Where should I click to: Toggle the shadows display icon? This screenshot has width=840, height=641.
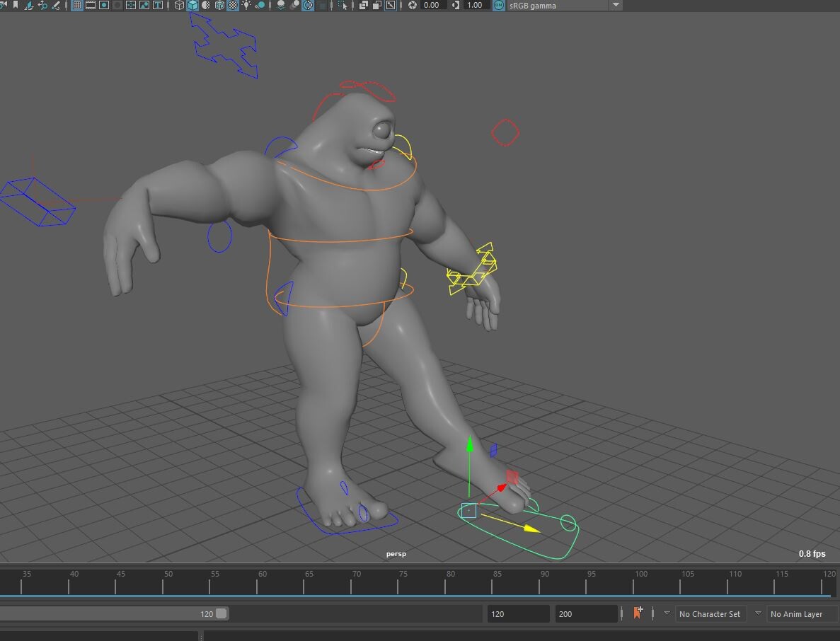tap(260, 6)
